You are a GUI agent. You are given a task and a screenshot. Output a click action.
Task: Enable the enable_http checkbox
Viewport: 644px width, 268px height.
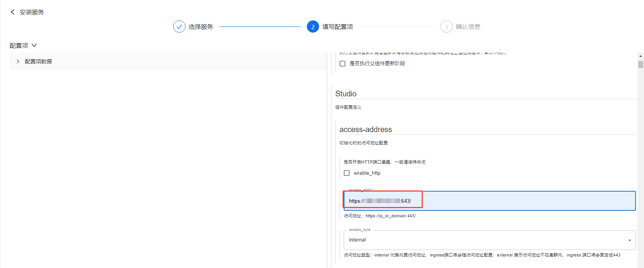pyautogui.click(x=347, y=173)
